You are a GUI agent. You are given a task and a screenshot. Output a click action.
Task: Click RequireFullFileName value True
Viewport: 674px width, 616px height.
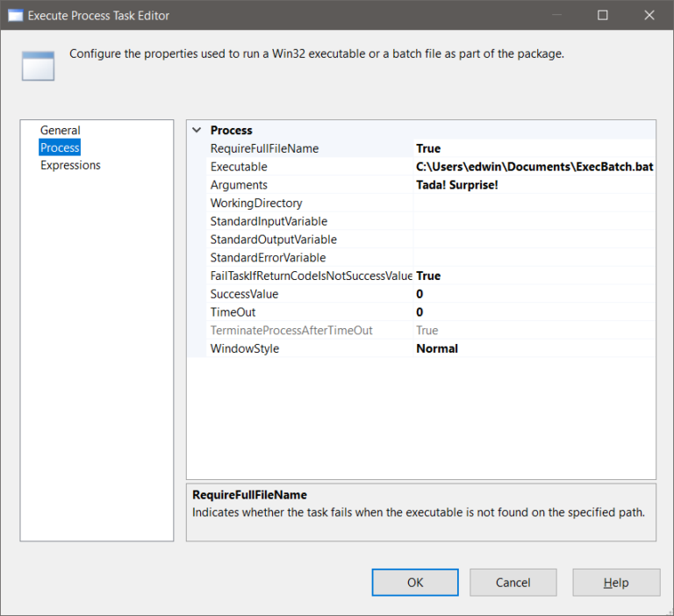534,148
